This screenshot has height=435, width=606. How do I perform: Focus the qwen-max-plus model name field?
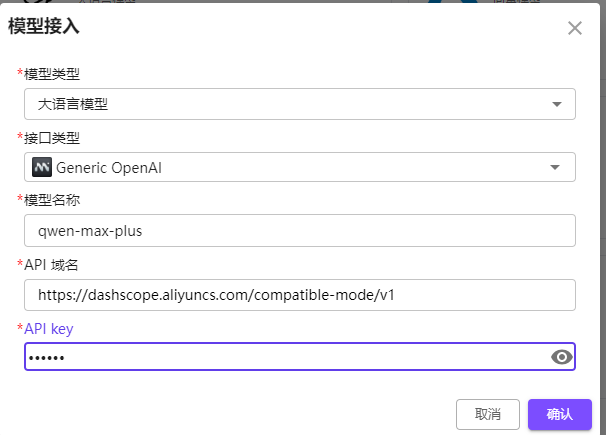pyautogui.click(x=300, y=231)
